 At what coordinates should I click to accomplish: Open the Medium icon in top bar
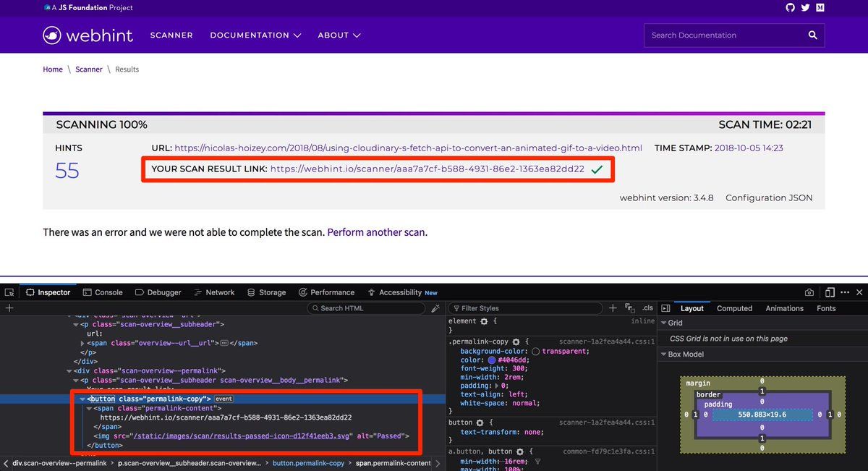(x=820, y=7)
